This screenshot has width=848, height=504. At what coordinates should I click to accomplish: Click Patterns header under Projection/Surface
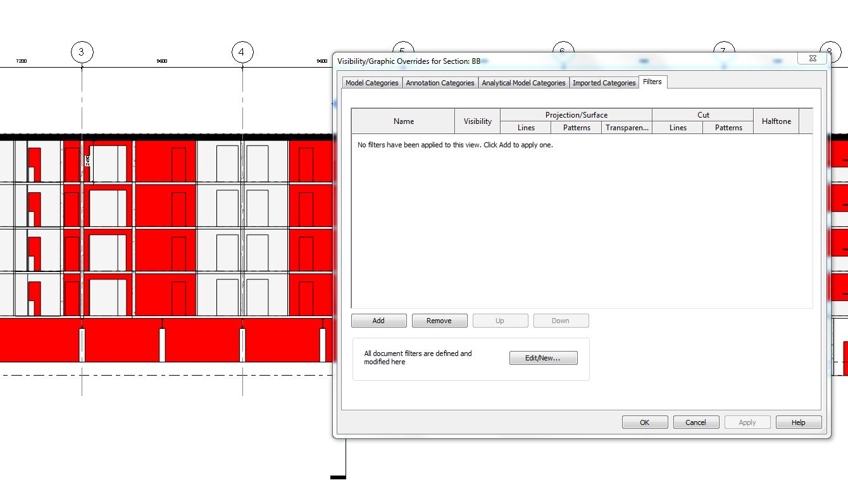[577, 128]
